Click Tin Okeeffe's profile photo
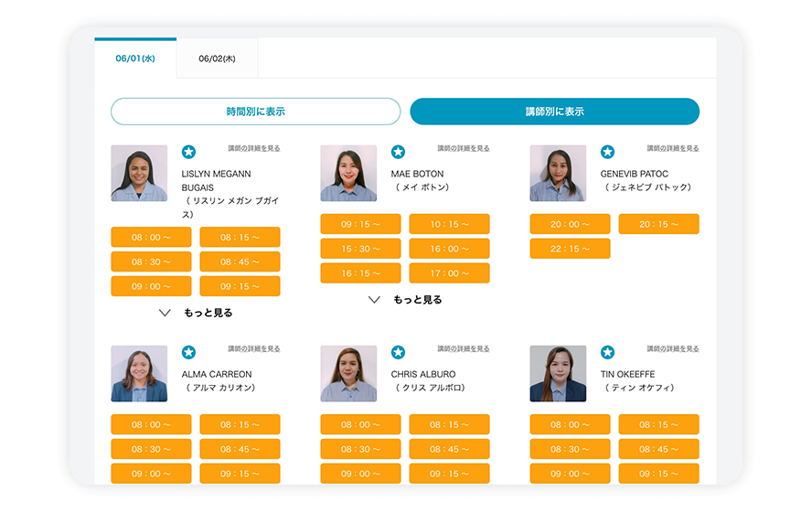Viewport: 812px width, 512px height. [x=558, y=373]
